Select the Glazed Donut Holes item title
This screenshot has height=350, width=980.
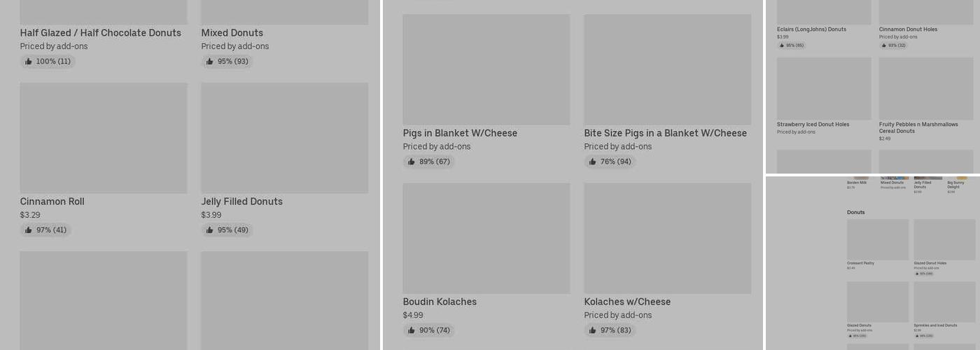(930, 263)
